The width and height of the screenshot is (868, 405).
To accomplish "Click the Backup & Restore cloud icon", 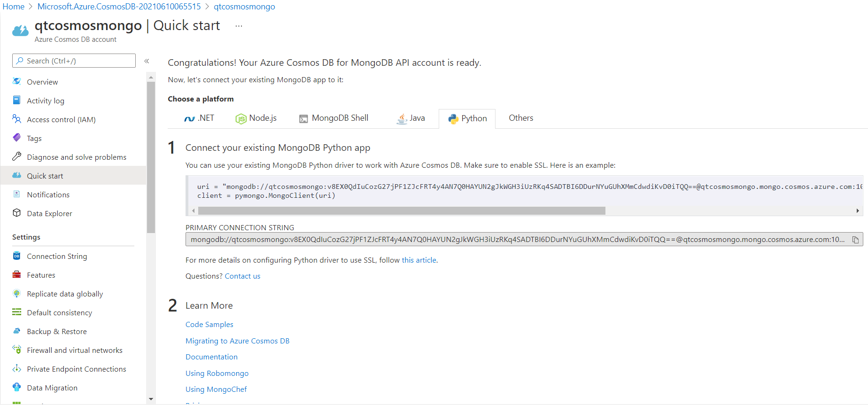I will click(x=17, y=331).
